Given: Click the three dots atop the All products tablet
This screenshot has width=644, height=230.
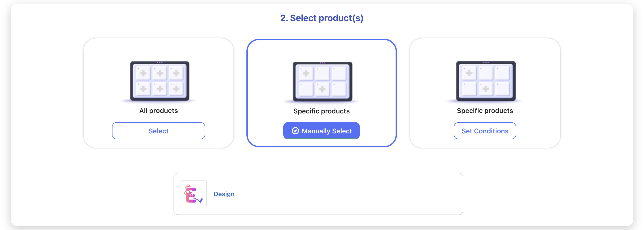Looking at the screenshot, I should pos(159,63).
